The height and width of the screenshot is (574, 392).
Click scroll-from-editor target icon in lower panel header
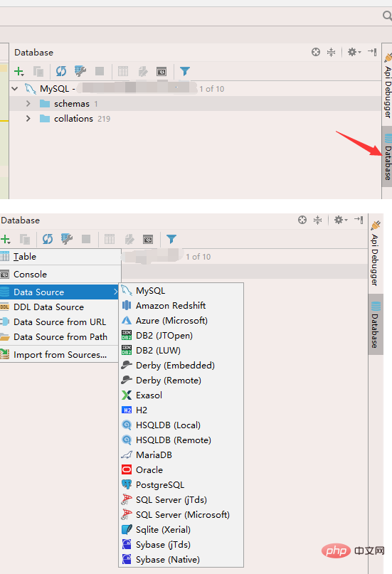click(x=302, y=220)
